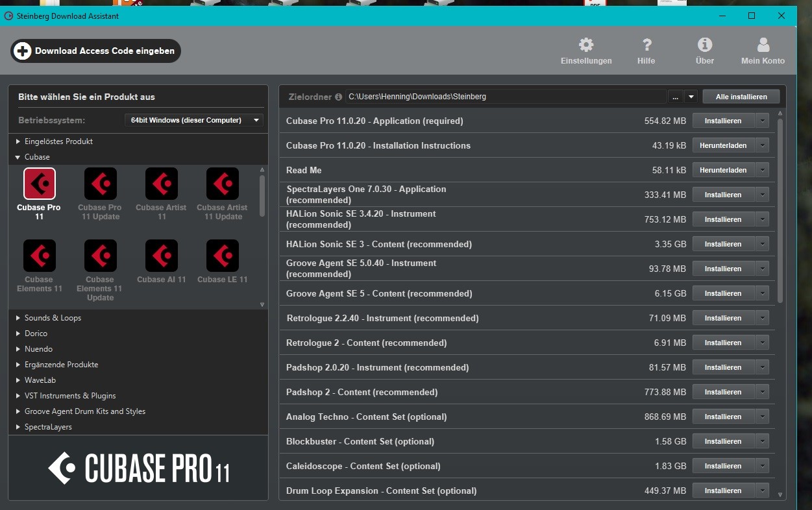The height and width of the screenshot is (510, 812).
Task: Install HALion Sonic SE 3 Content
Action: pos(723,244)
